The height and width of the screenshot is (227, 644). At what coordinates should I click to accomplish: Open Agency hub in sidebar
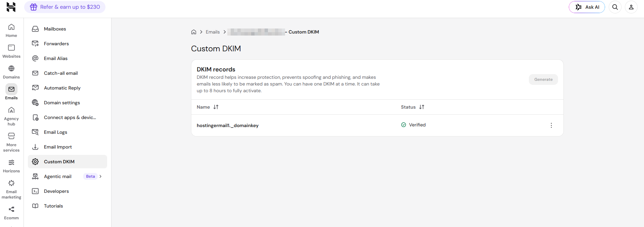coord(11,116)
